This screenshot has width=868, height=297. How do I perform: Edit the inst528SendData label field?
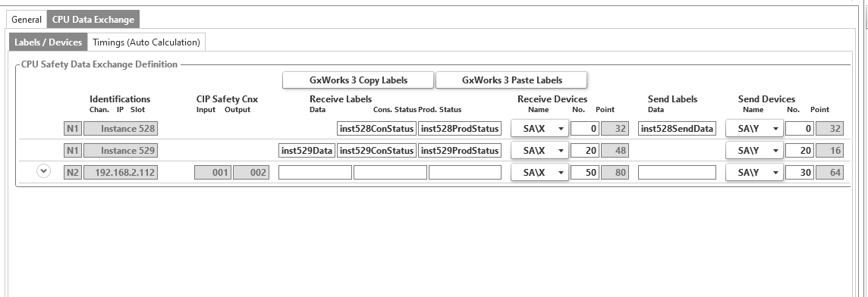pyautogui.click(x=677, y=129)
